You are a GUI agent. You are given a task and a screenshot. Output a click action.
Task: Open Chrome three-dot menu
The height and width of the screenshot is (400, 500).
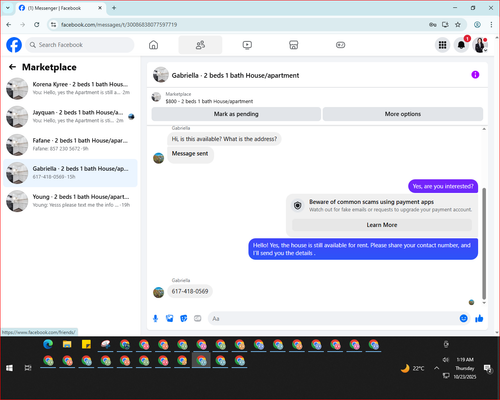click(x=491, y=24)
